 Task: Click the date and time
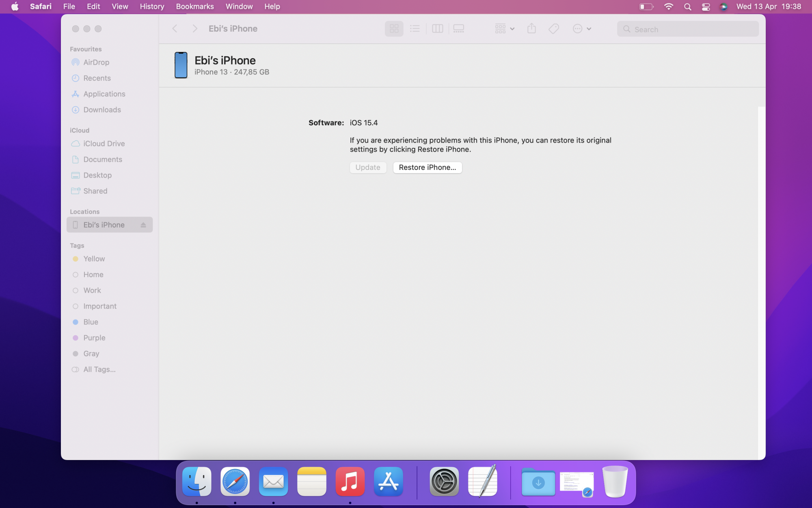click(x=769, y=7)
